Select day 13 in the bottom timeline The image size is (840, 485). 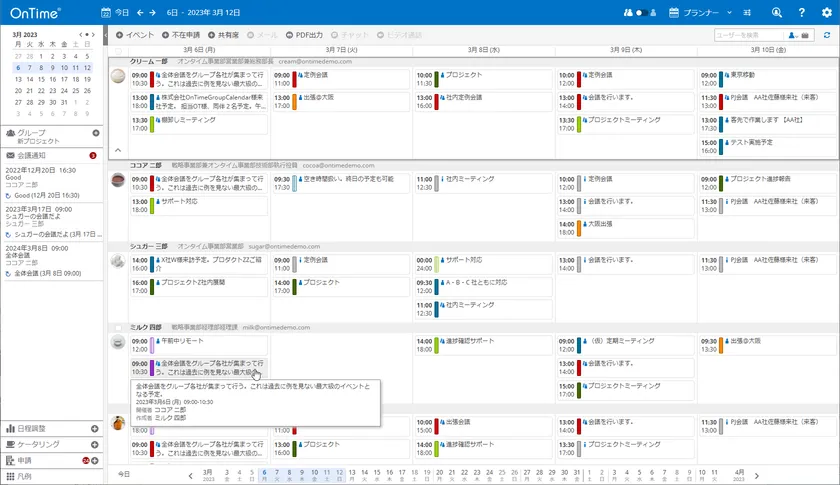pos(351,472)
